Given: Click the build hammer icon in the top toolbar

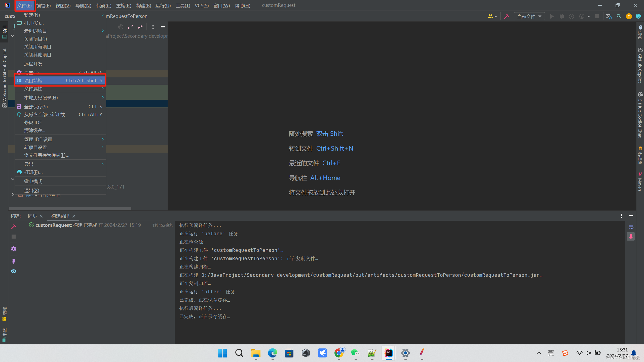Looking at the screenshot, I should (x=507, y=16).
